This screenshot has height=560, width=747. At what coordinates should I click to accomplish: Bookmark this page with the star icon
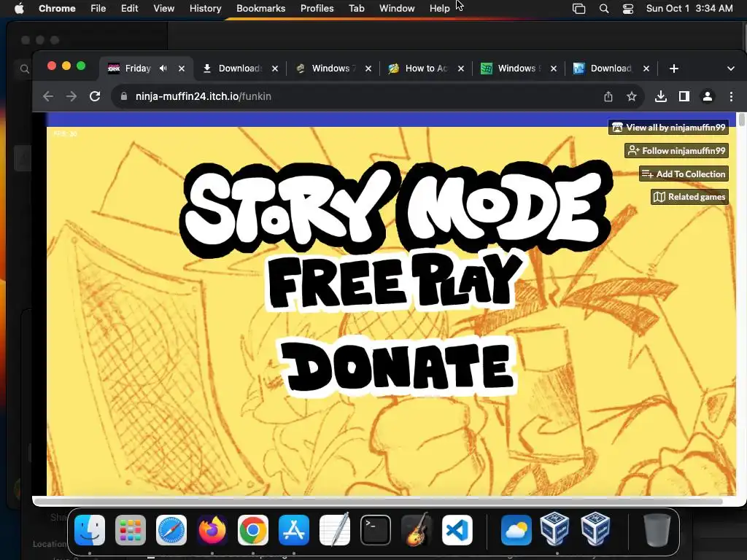point(632,97)
